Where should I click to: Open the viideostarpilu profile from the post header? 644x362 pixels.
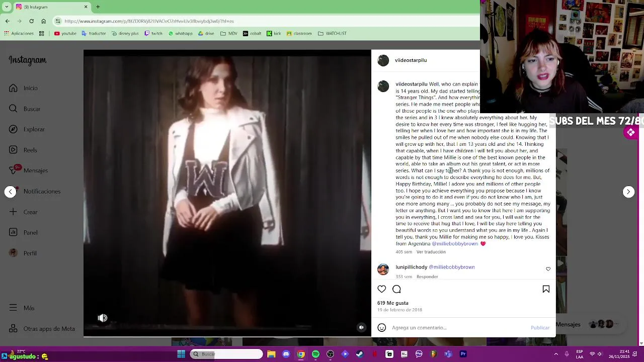411,60
